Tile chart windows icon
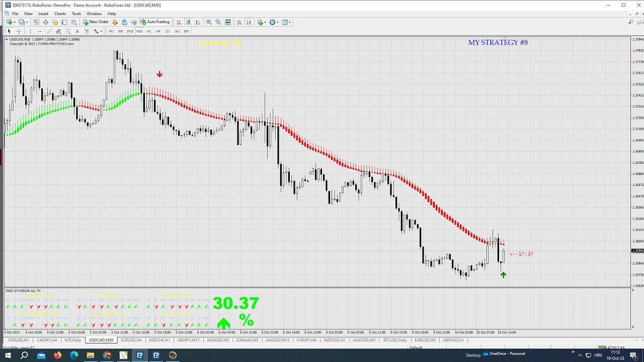This screenshot has width=644, height=362. point(227,22)
